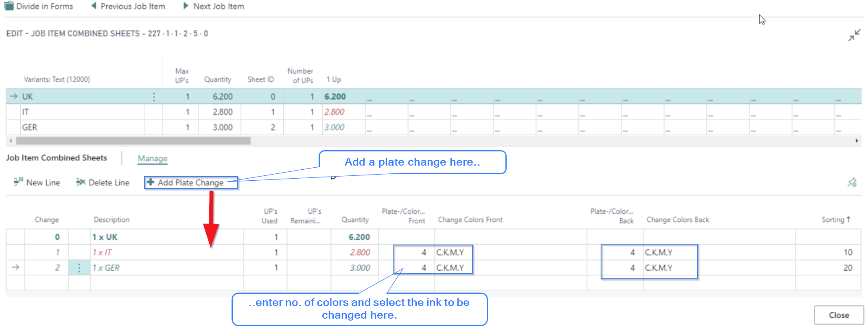Edit Change Colors Front for 1 x GER
The width and height of the screenshot is (868, 328).
(511, 268)
